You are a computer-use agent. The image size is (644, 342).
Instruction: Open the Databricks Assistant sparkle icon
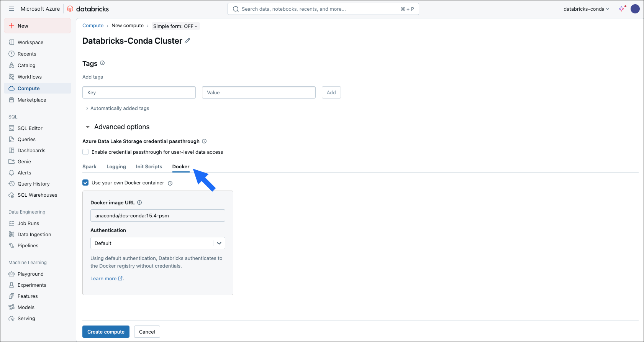point(622,8)
